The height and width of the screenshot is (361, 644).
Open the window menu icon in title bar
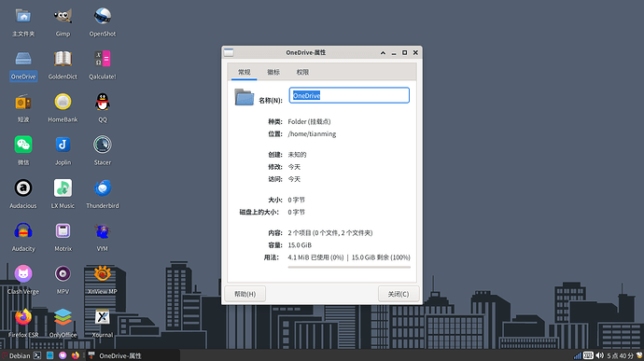tap(229, 52)
